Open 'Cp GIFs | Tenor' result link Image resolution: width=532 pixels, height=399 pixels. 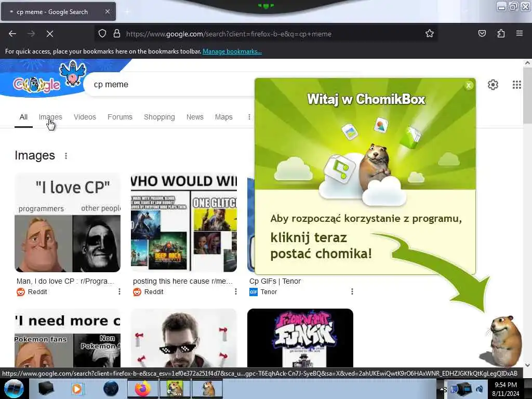(275, 281)
